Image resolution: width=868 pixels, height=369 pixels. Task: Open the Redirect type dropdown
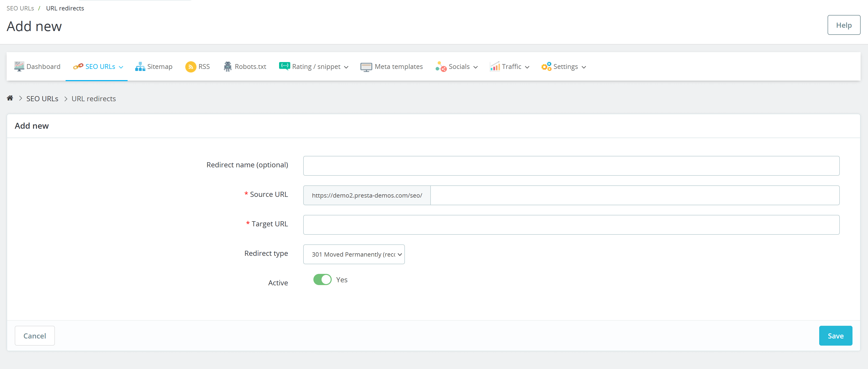coord(354,254)
